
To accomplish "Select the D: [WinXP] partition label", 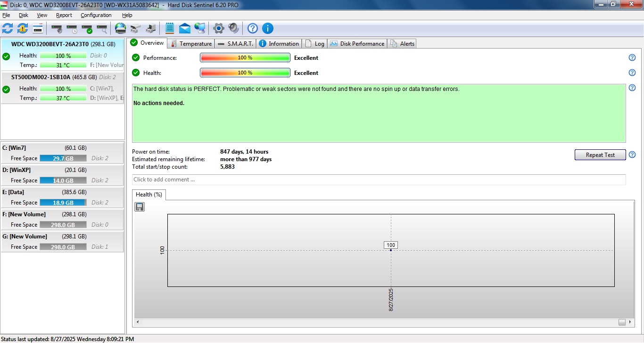I will tap(17, 170).
